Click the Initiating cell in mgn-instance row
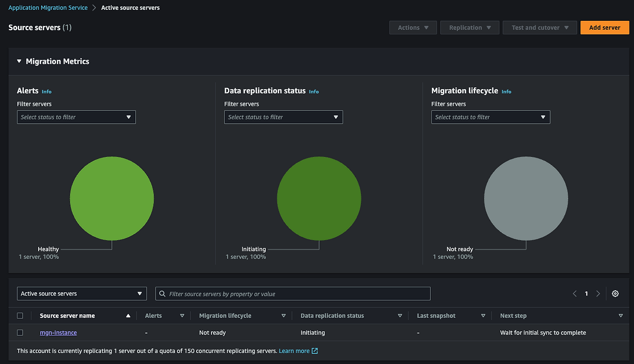Screen dimensions: 634x364 pos(313,333)
